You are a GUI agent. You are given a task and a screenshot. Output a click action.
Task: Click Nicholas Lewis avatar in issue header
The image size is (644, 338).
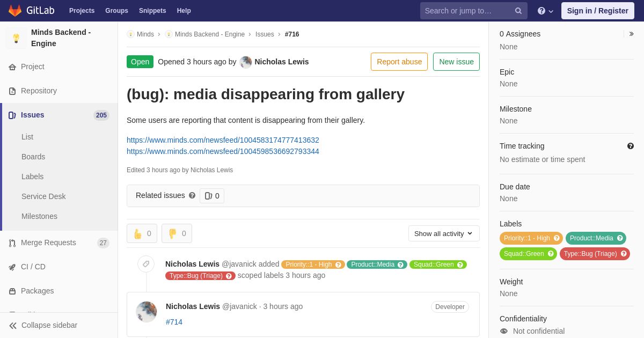[246, 62]
